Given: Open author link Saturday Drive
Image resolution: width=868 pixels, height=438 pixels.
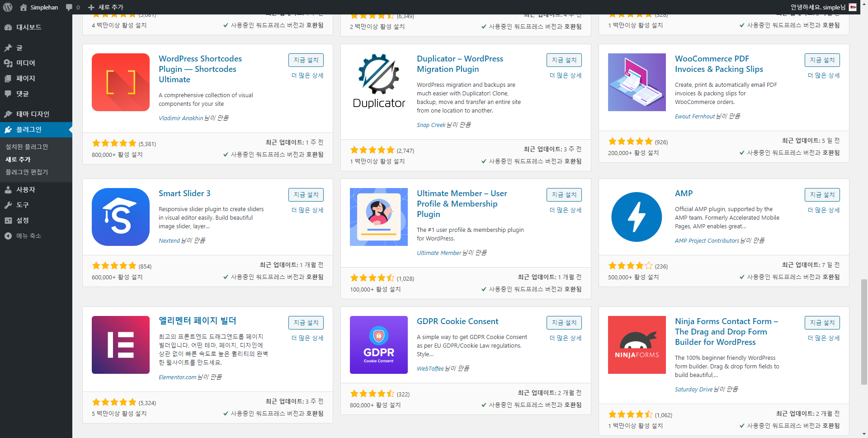Looking at the screenshot, I should point(693,389).
